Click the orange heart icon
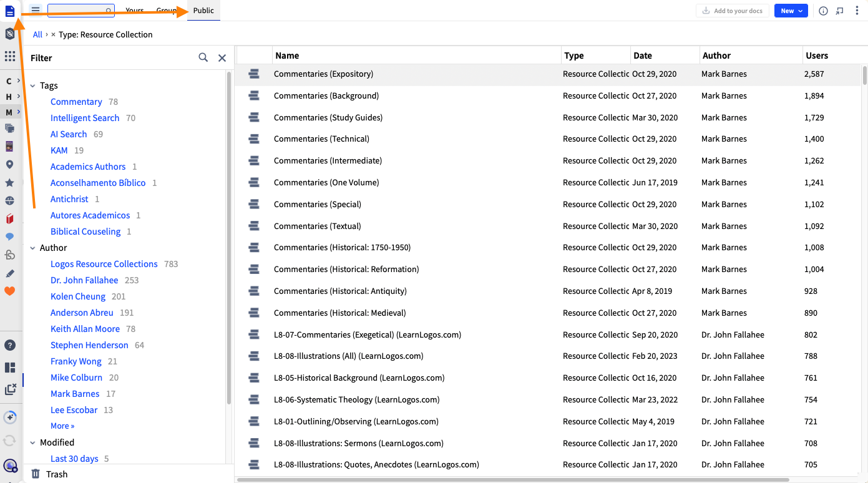 pos(9,291)
